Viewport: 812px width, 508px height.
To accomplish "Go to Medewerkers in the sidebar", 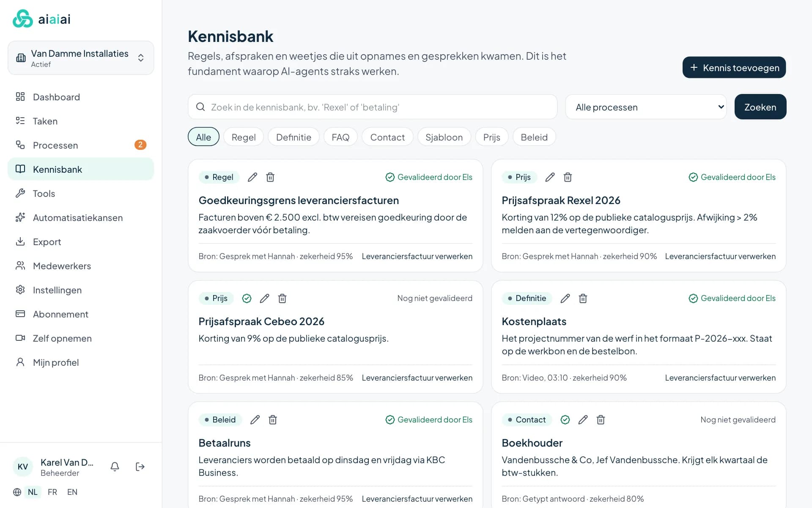I will [x=81, y=266].
